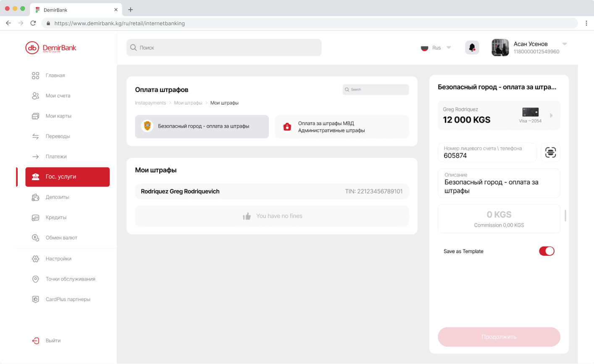The width and height of the screenshot is (594, 364).
Task: Click the TIN: 22123456789101 value
Action: pos(374,191)
